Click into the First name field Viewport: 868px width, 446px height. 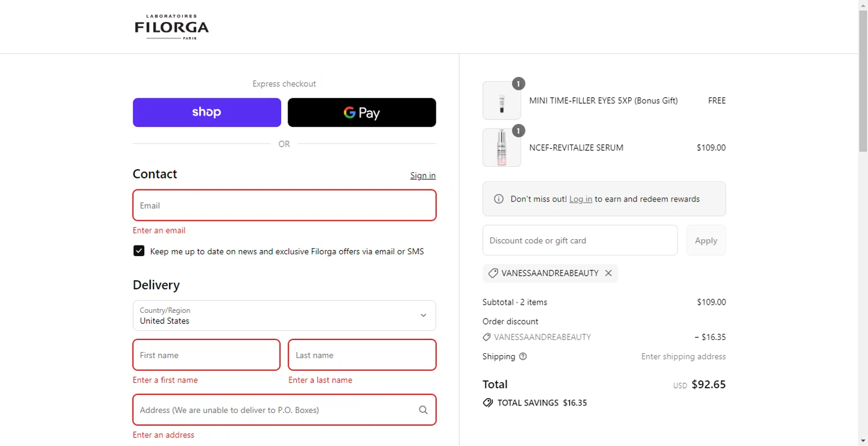tap(207, 354)
